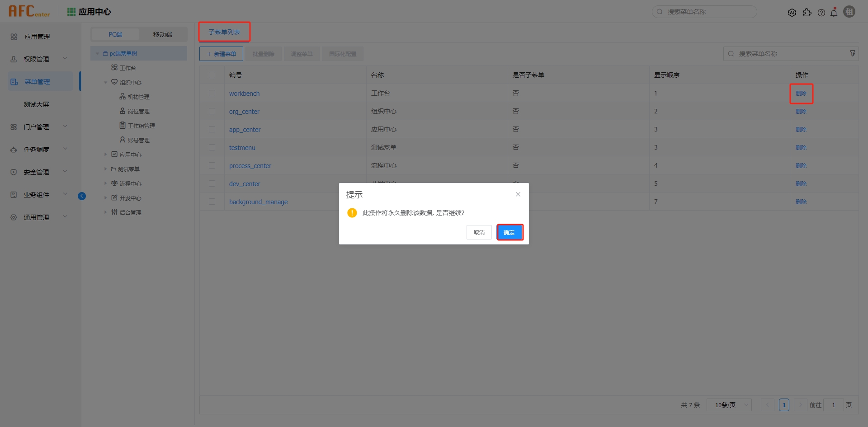
Task: Click the 新建菜单 button
Action: tap(221, 53)
